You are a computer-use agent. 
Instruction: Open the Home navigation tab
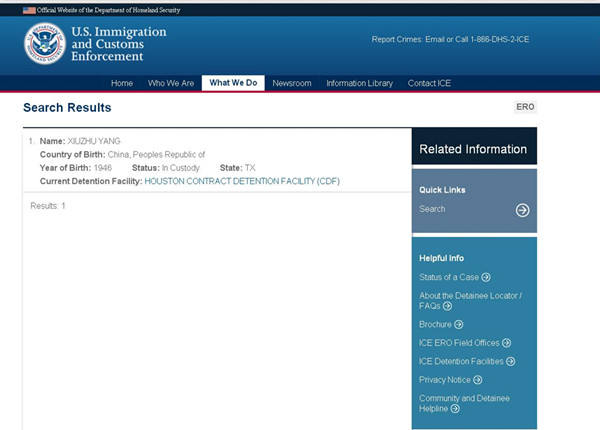(122, 83)
